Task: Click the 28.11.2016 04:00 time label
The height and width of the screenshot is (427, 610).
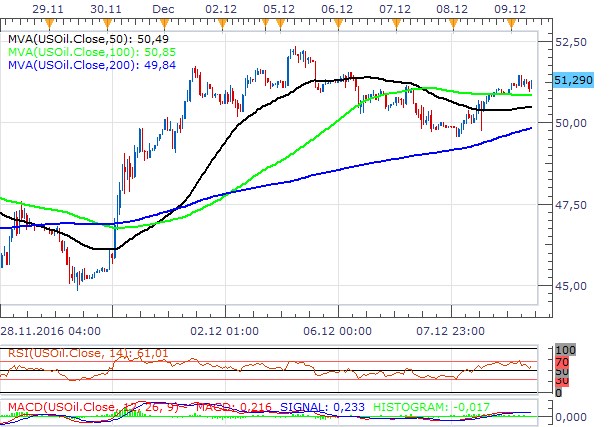Action: [x=48, y=329]
